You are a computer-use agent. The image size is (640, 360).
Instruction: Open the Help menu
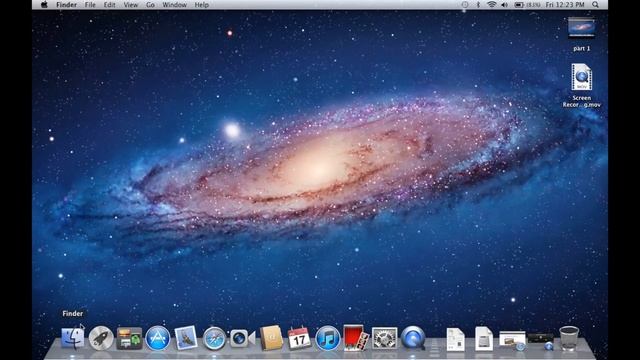(x=202, y=5)
